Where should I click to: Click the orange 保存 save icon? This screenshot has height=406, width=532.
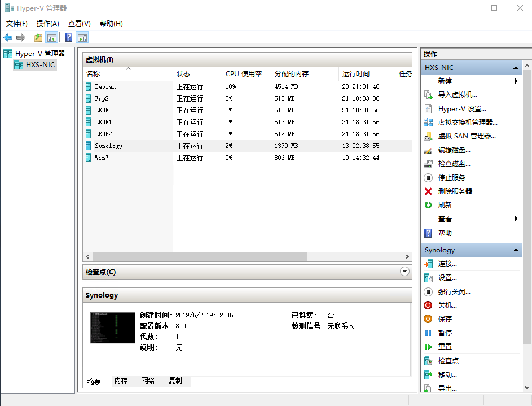[428, 318]
